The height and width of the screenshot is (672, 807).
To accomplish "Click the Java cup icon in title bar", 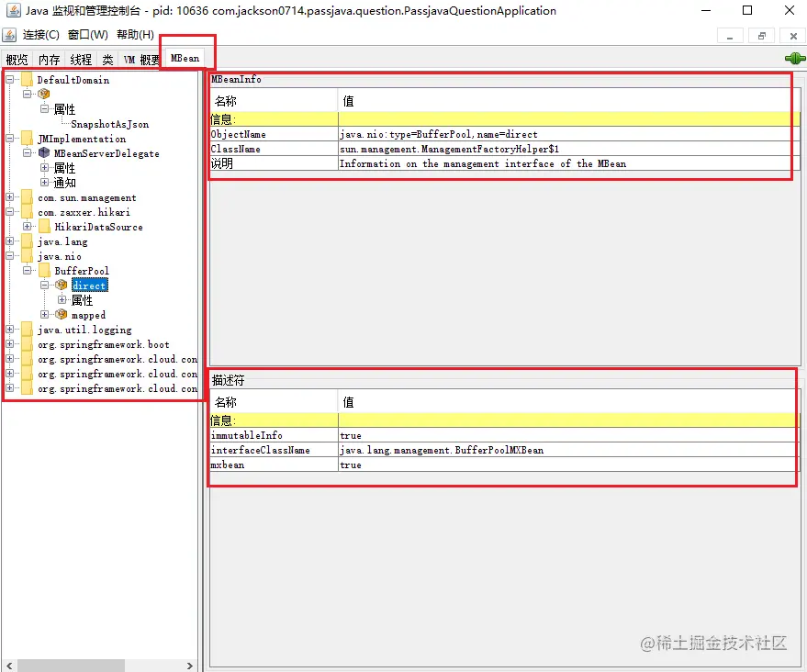I will [x=14, y=10].
